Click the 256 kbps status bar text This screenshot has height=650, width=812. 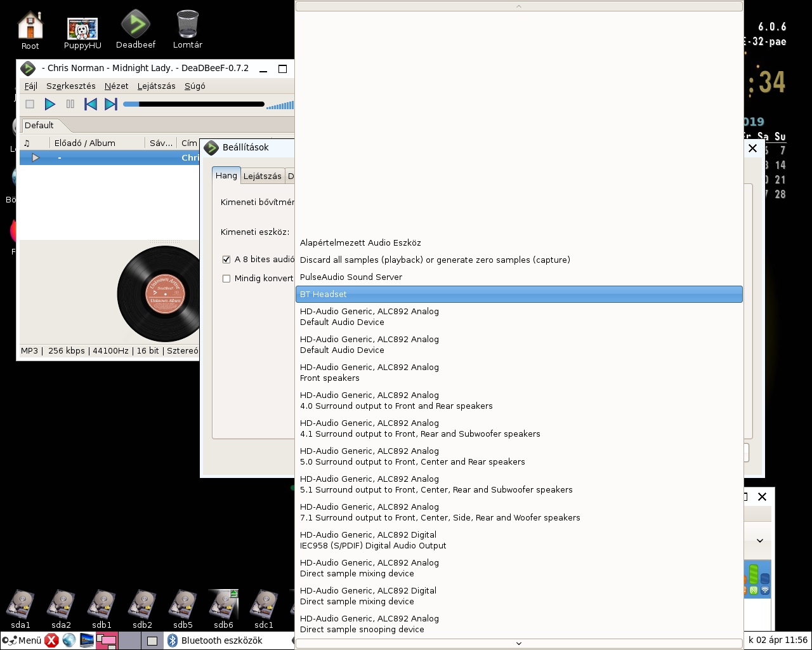point(67,350)
